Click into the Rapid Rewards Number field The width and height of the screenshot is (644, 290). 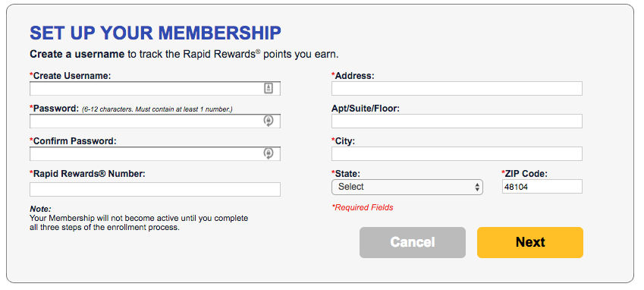click(x=155, y=189)
